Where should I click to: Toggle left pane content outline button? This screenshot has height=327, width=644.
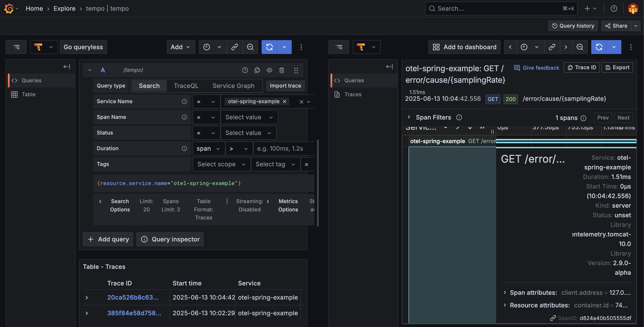click(x=16, y=47)
